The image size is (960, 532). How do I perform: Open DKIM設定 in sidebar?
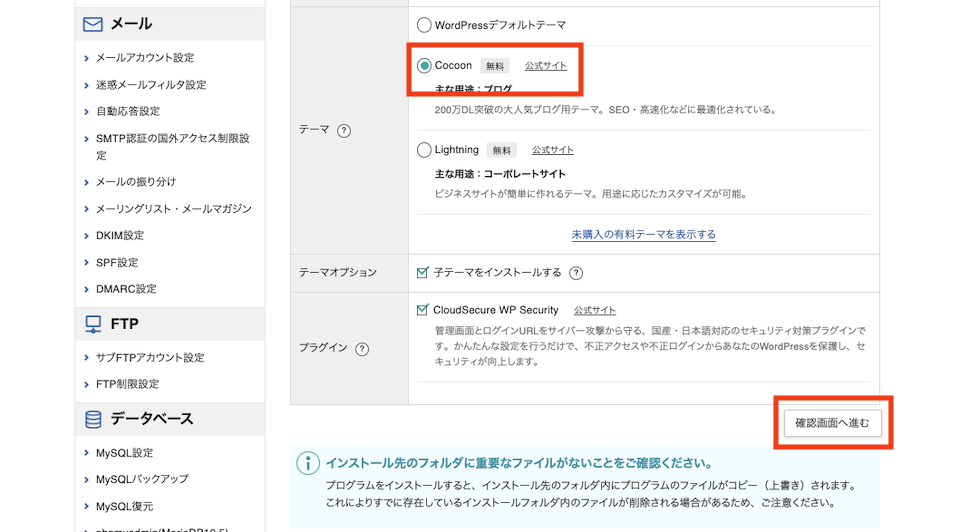120,236
